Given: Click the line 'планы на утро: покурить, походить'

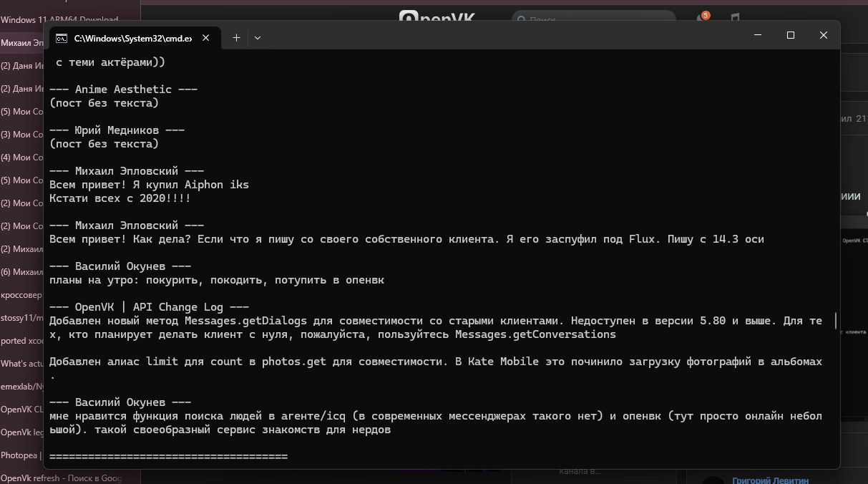Looking at the screenshot, I should coord(217,280).
